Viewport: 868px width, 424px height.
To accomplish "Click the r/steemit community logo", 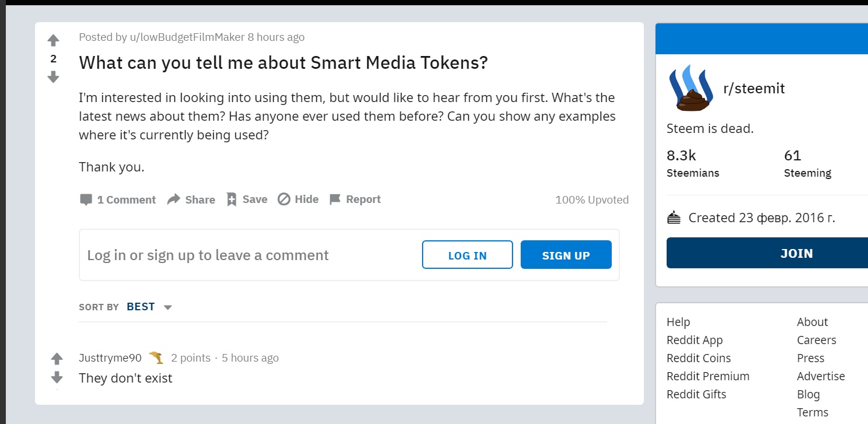I will coord(691,89).
